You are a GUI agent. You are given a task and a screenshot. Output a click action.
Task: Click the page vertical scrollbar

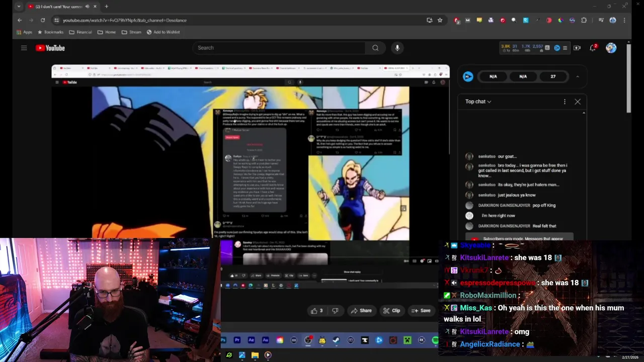629,78
